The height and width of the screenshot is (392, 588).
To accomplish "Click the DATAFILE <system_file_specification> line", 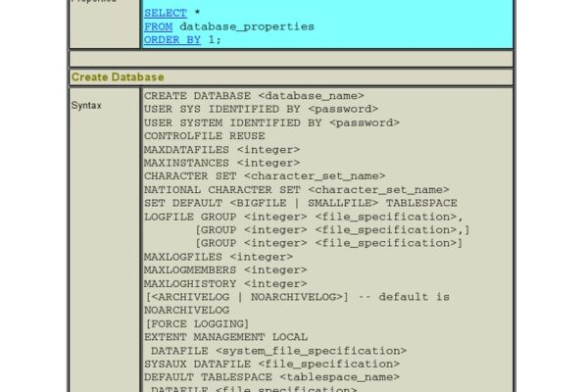I will point(278,351).
